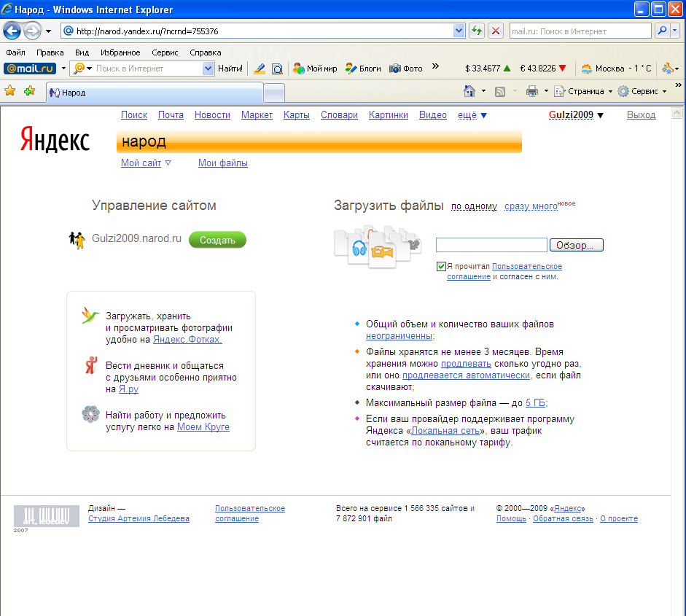
Task: Expand the mail.ru search field dropdown
Action: click(x=208, y=69)
